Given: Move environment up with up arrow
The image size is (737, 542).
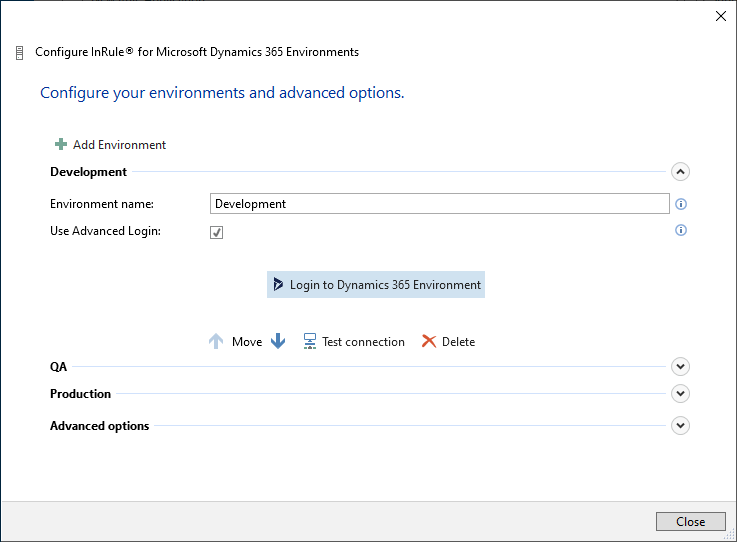Looking at the screenshot, I should (216, 341).
